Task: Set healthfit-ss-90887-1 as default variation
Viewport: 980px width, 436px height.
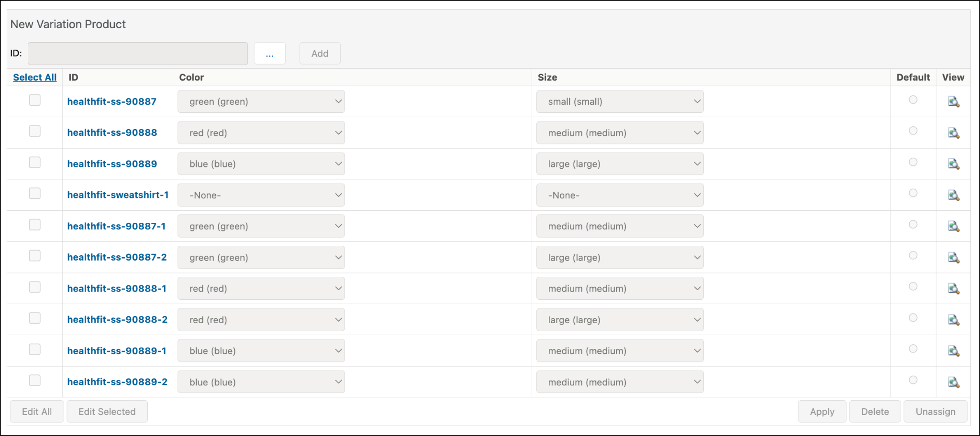Action: [913, 224]
